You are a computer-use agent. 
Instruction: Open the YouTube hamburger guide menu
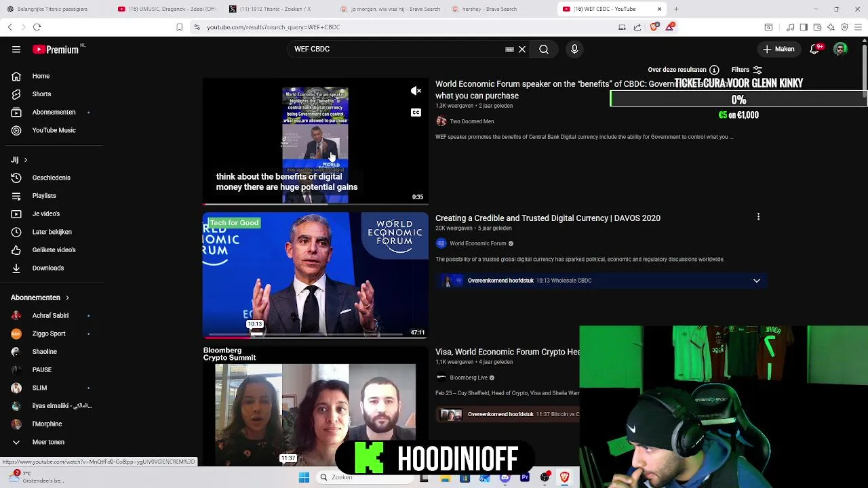tap(16, 49)
